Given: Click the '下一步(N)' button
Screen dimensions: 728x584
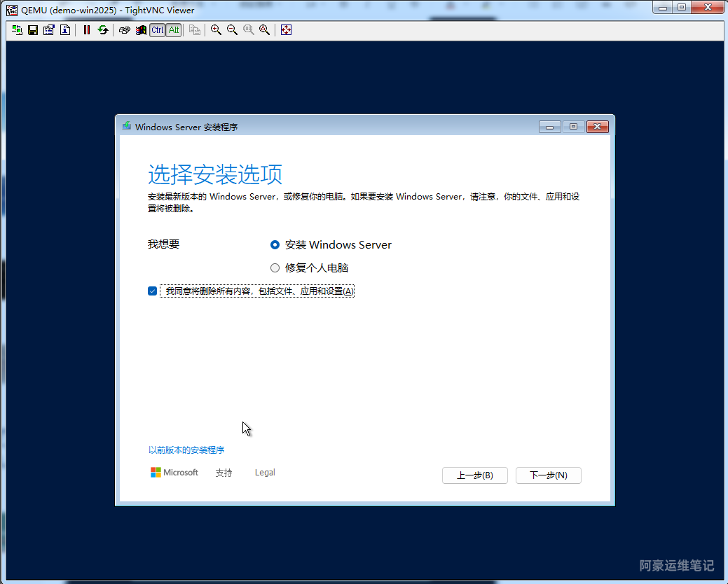Looking at the screenshot, I should tap(548, 475).
